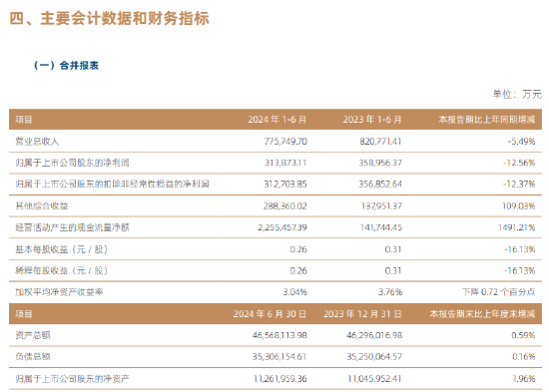Screen dimensions: 549x392
Task: Select the row label 基本每股收益(元/股)
Action: [x=61, y=249]
